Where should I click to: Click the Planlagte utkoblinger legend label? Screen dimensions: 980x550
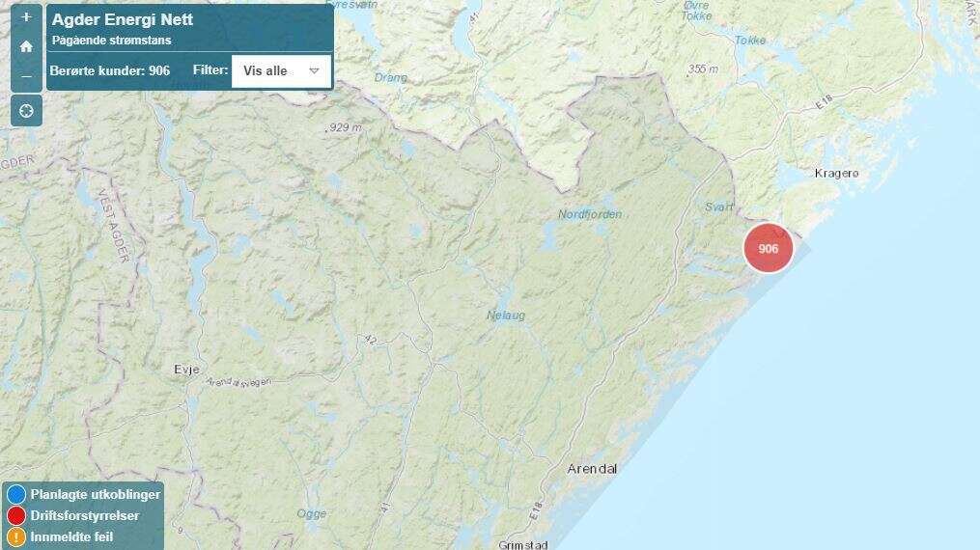pos(96,494)
